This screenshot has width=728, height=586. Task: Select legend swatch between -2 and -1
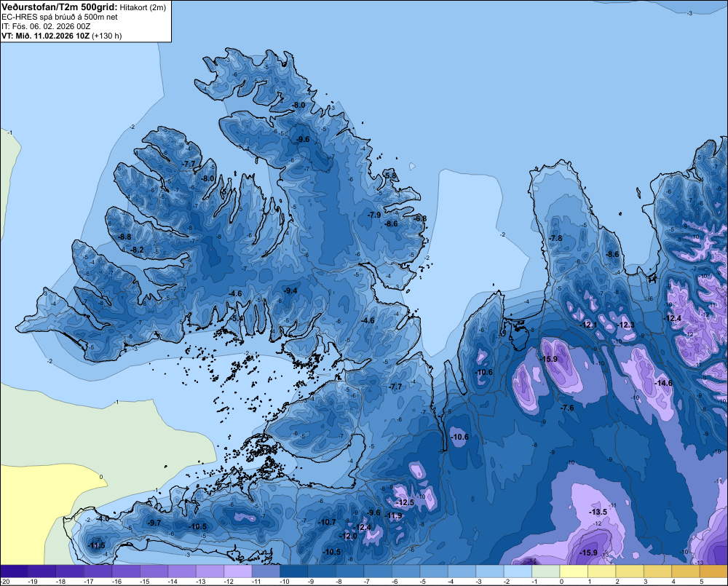518,571
